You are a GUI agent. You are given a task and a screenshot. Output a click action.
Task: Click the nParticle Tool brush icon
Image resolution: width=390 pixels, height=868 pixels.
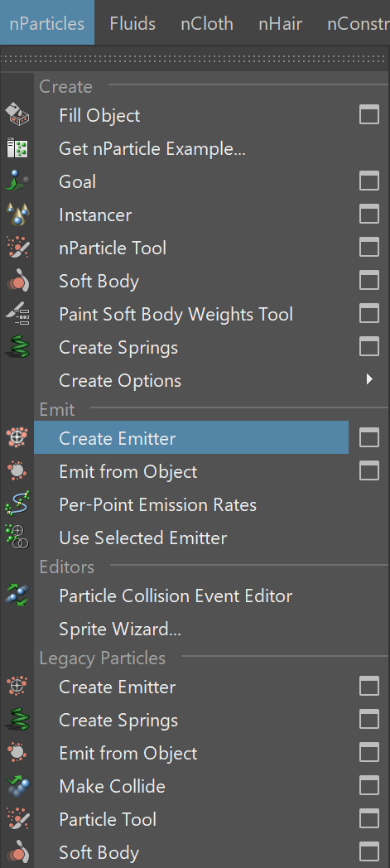(17, 248)
